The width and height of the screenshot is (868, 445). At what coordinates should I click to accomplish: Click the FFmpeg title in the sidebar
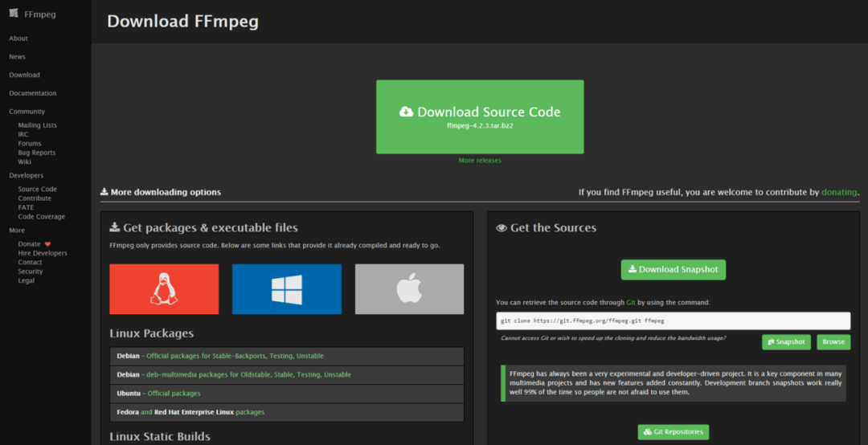coord(40,14)
